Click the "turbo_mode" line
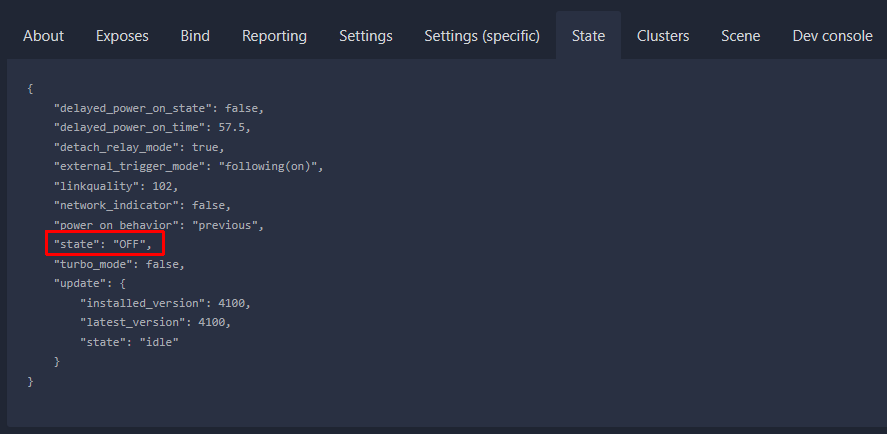Screen dimensions: 887x434 point(119,264)
